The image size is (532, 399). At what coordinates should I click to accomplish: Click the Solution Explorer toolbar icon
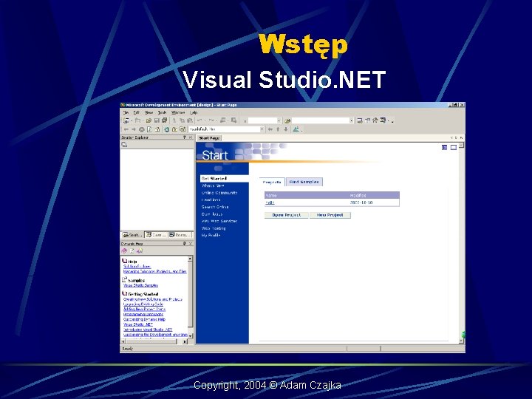(x=360, y=120)
